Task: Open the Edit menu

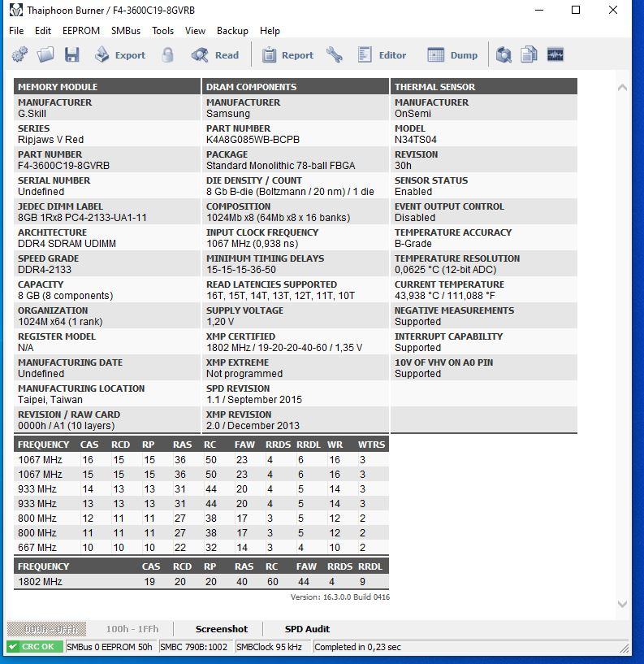Action: (43, 31)
